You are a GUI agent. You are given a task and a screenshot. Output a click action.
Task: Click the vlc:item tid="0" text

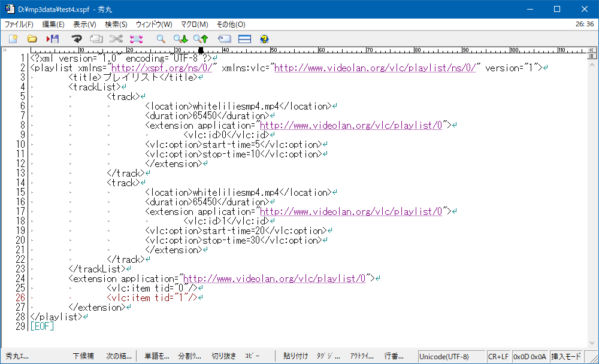(x=152, y=289)
